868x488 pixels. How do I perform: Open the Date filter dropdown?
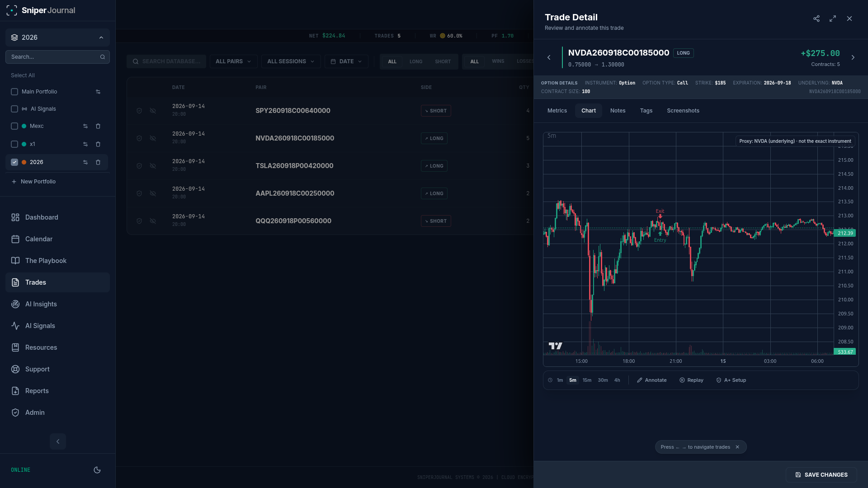point(346,61)
